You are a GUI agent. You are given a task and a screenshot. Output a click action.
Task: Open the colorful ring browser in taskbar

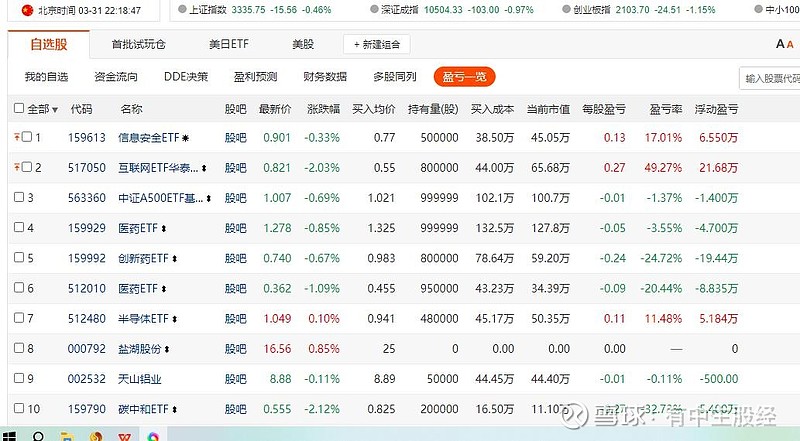click(x=153, y=437)
